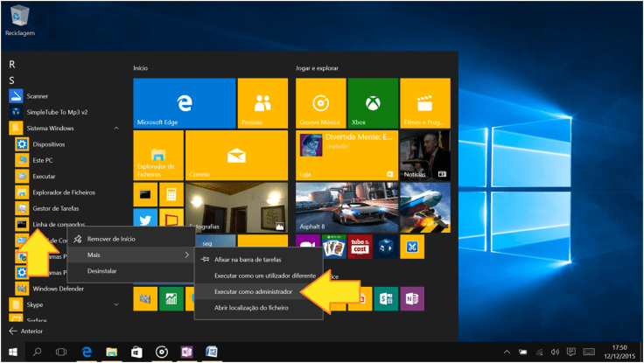Click the Windows Start button
This screenshot has height=363, width=644.
(12, 352)
